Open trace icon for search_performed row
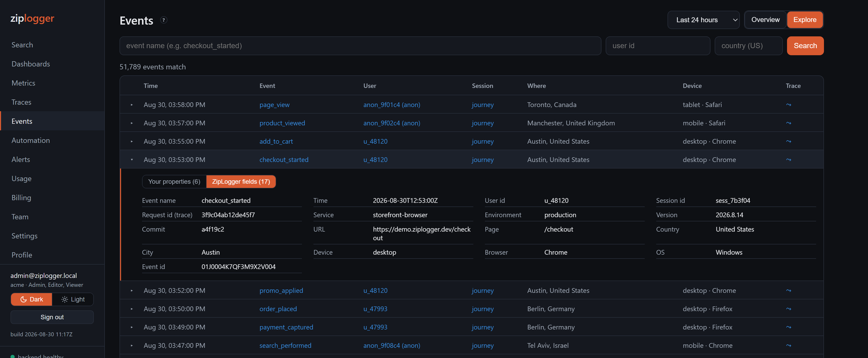The image size is (868, 358). (788, 345)
